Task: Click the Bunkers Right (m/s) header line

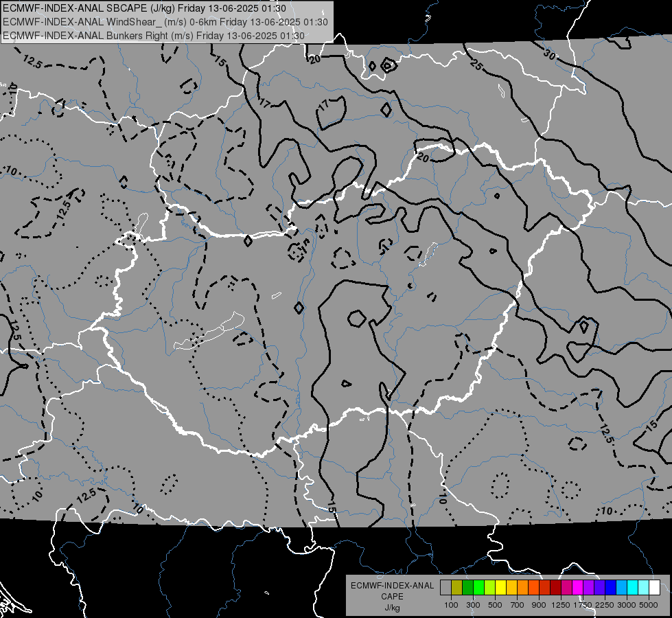Action: 154,36
